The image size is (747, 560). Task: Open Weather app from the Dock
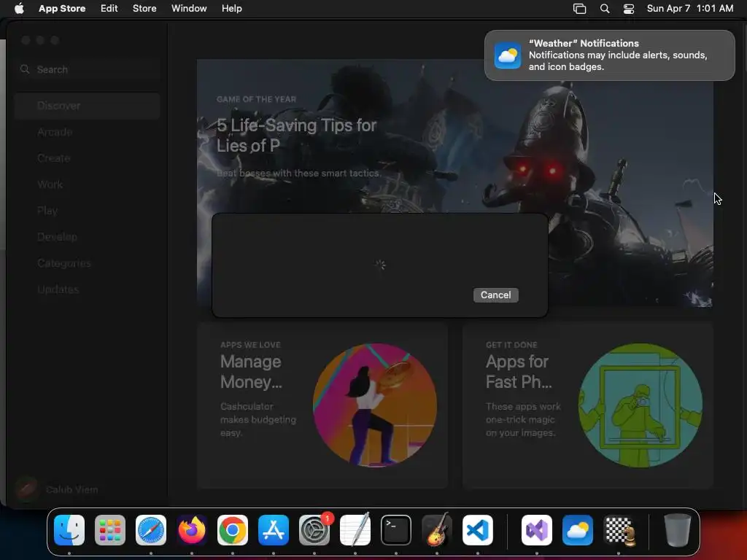tap(578, 530)
